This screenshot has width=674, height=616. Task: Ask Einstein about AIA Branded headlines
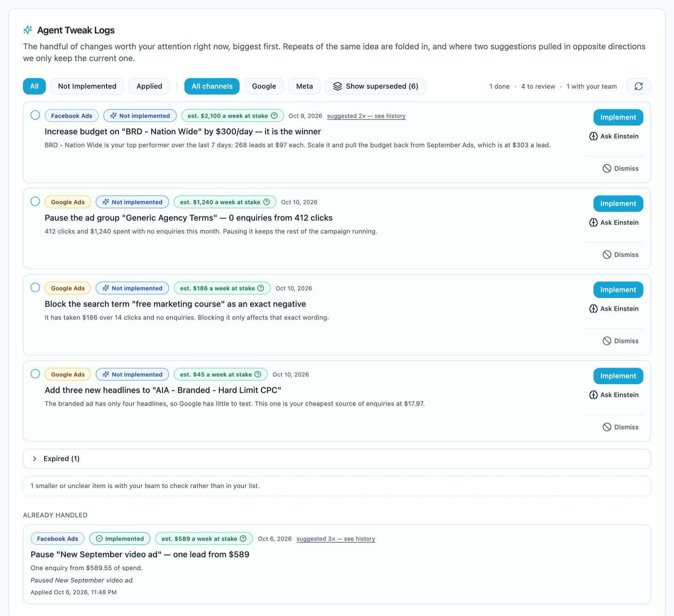point(614,395)
